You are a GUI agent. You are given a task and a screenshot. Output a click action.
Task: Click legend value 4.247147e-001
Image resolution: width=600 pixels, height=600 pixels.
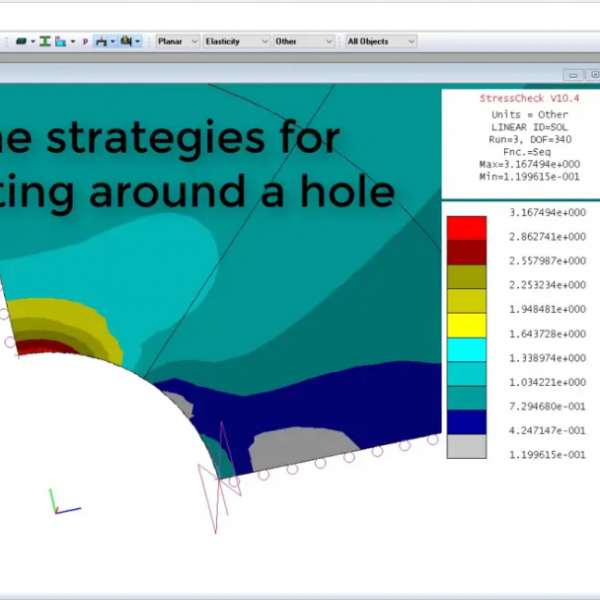coord(548,431)
